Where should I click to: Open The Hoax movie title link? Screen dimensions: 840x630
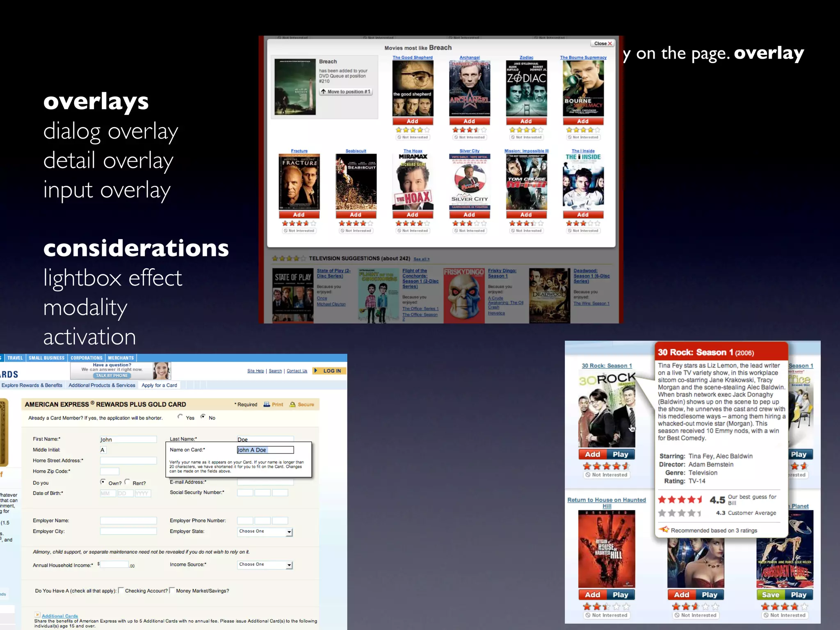coord(413,151)
